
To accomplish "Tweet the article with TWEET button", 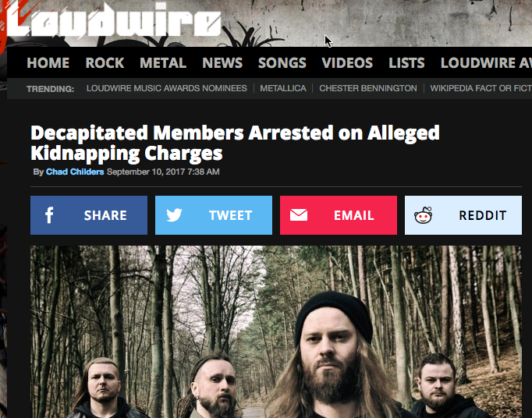I will coord(214,215).
